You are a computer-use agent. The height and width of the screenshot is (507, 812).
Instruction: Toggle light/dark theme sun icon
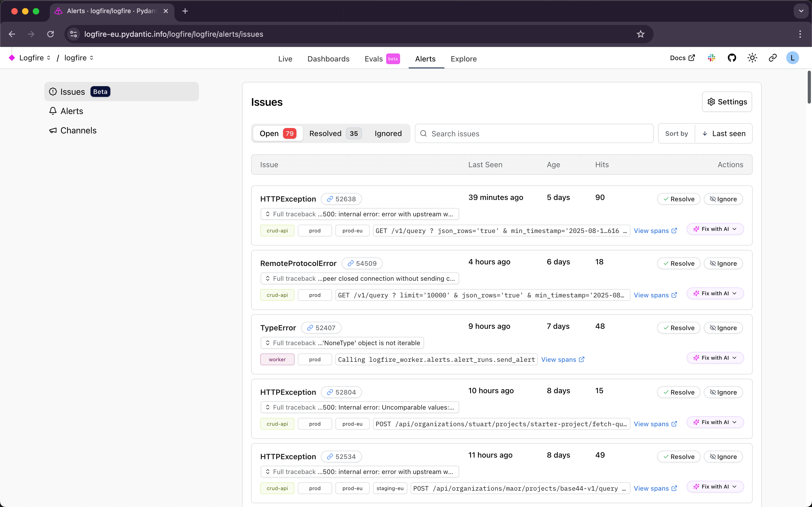(752, 58)
